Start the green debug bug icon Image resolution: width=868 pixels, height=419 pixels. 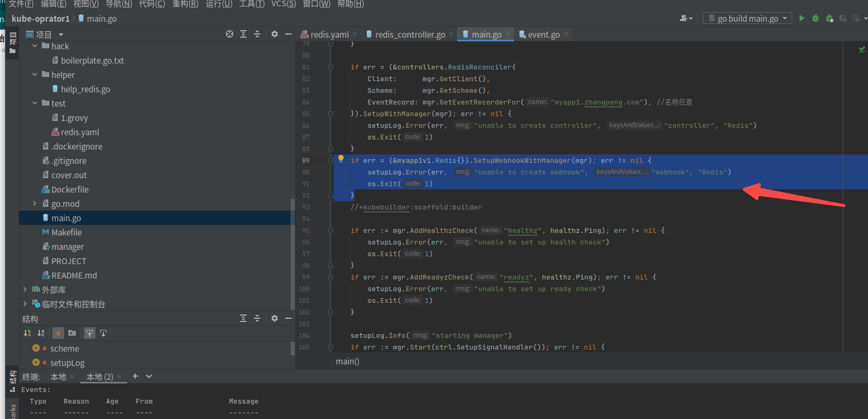pyautogui.click(x=816, y=18)
